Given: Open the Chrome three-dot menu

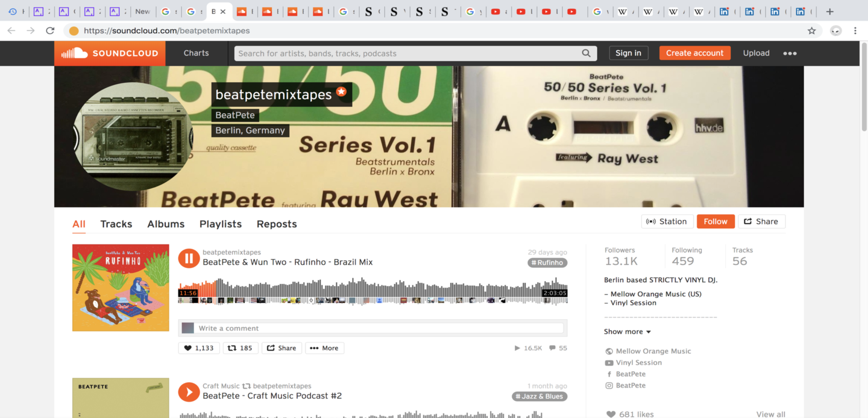Looking at the screenshot, I should click(855, 31).
